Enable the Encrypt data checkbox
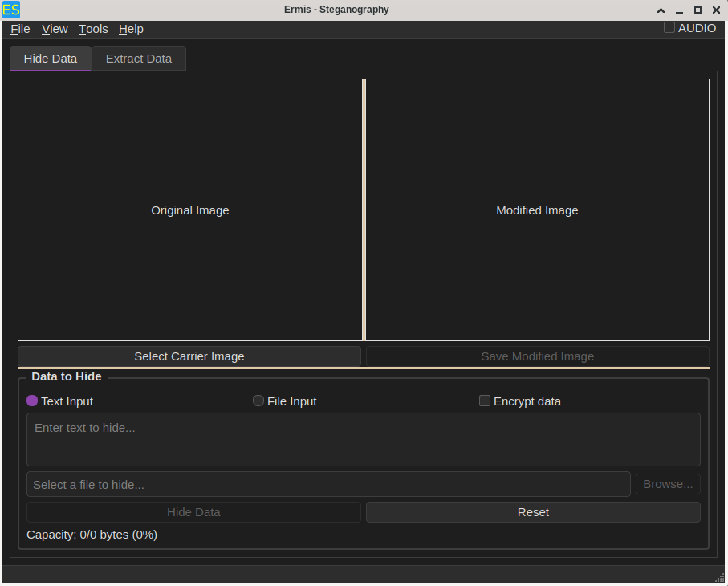The height and width of the screenshot is (586, 728). pos(485,401)
